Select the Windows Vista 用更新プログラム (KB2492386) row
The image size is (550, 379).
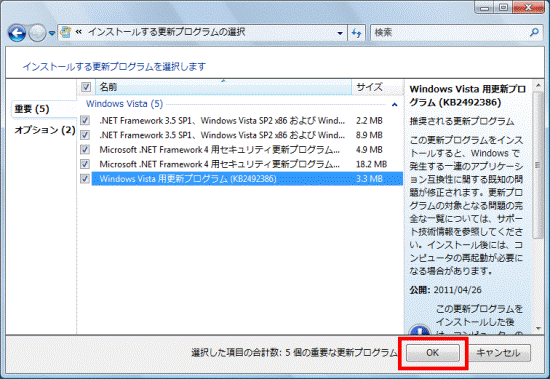point(247,179)
